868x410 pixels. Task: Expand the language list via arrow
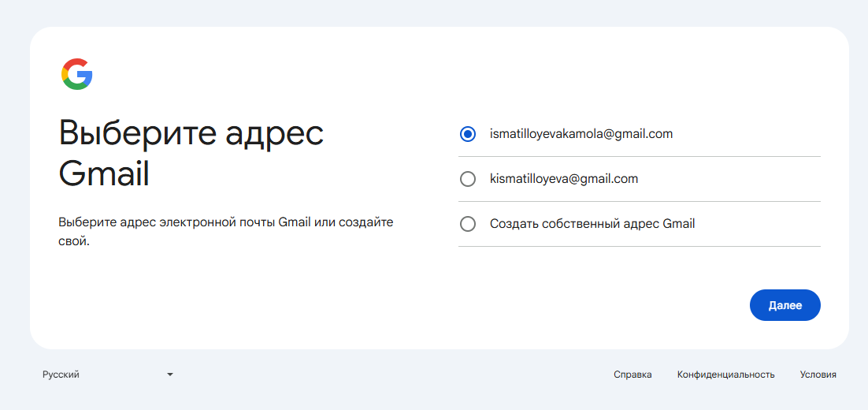click(170, 375)
